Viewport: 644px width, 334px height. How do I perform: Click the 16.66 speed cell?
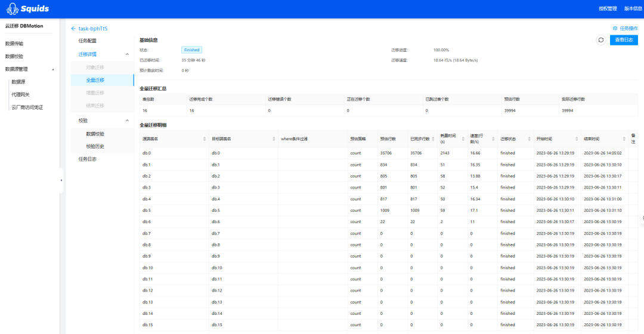[475, 153]
